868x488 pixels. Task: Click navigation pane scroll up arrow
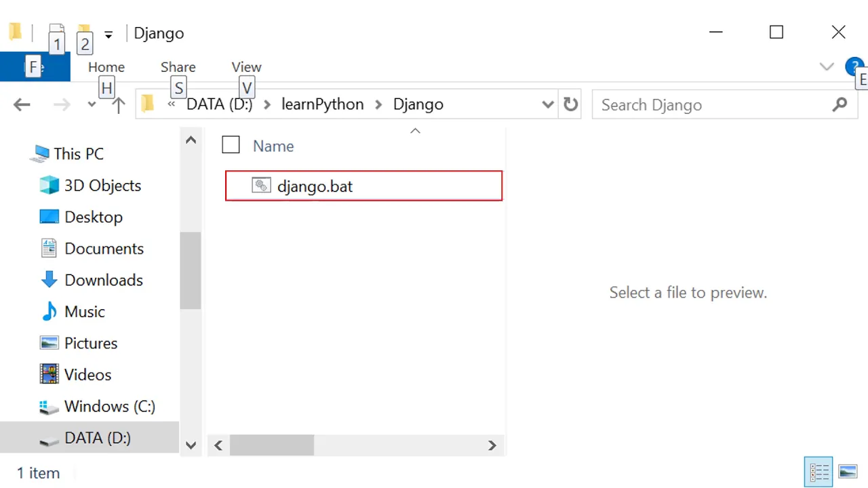click(x=191, y=140)
